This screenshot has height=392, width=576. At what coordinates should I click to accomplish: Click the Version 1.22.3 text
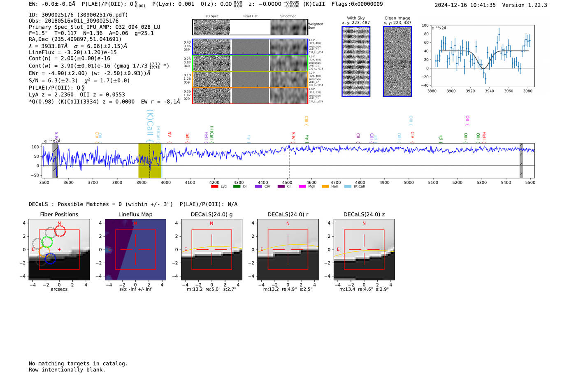click(x=525, y=5)
